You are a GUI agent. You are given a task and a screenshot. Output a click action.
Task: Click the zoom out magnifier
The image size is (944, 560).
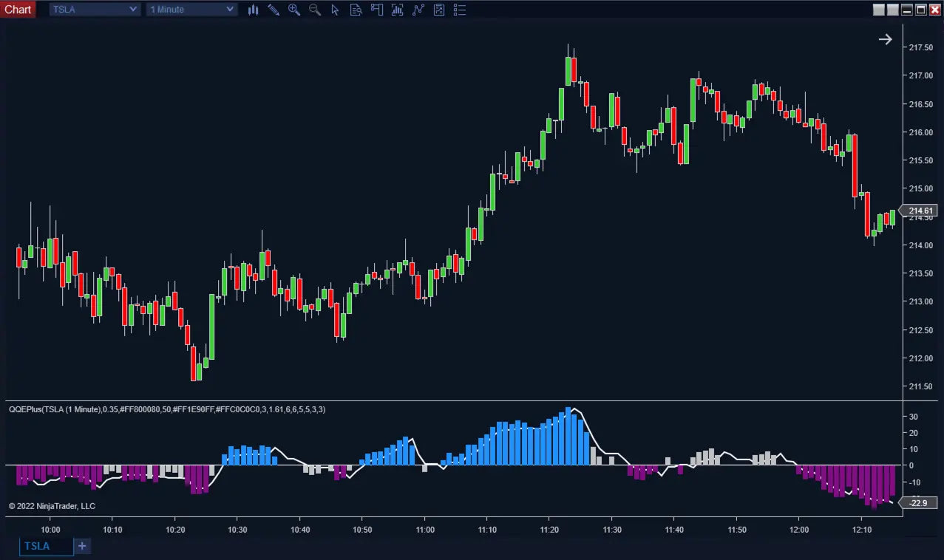point(315,10)
